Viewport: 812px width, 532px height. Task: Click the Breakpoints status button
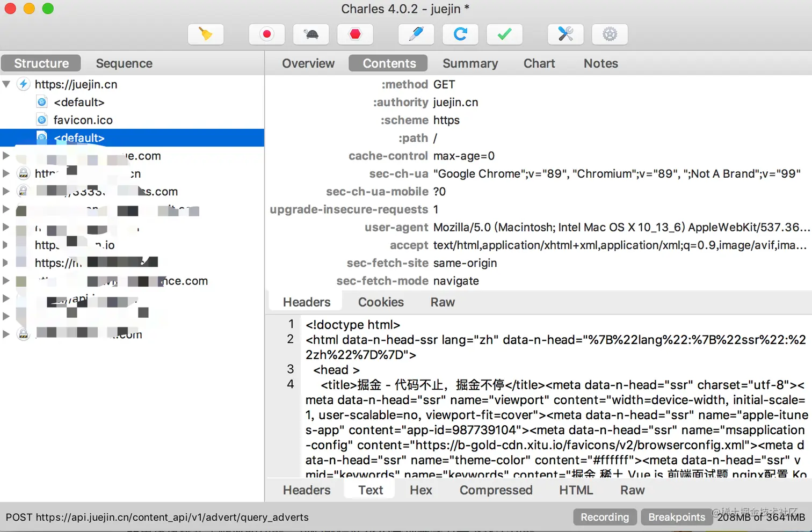[x=677, y=517]
